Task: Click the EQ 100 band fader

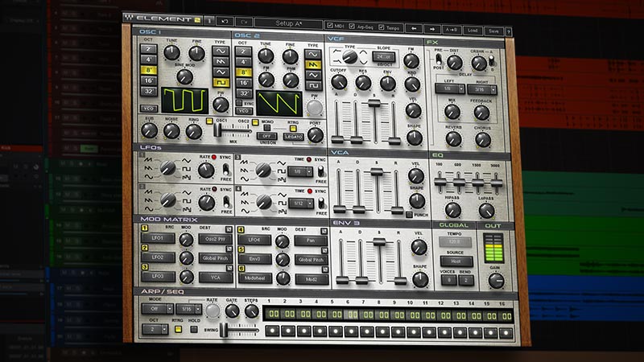Action: 440,180
